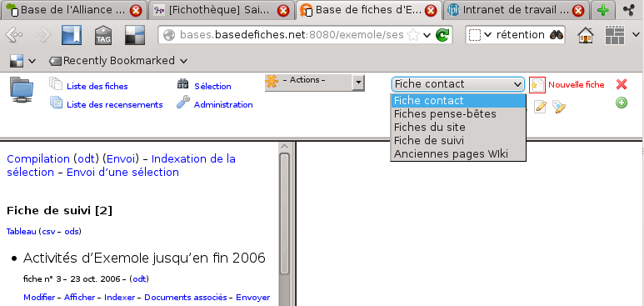Click the red X icon in app header
The image size is (644, 306).
(x=622, y=84)
